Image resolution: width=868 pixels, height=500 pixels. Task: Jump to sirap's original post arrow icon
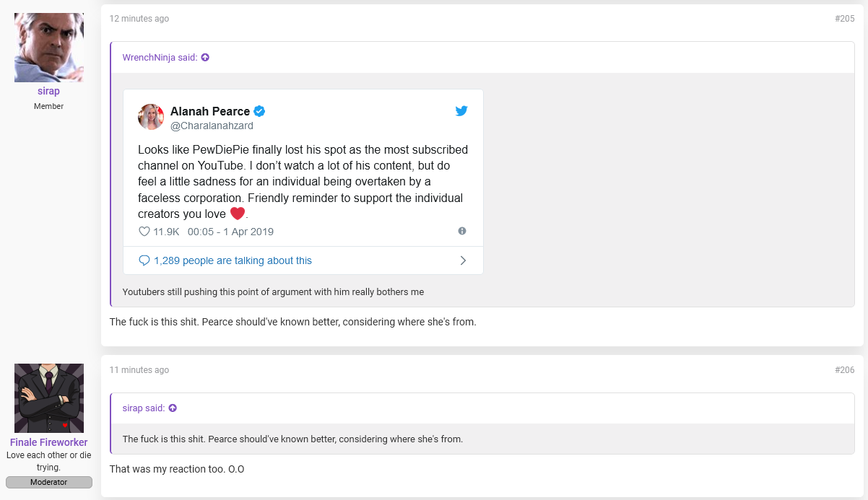(173, 408)
